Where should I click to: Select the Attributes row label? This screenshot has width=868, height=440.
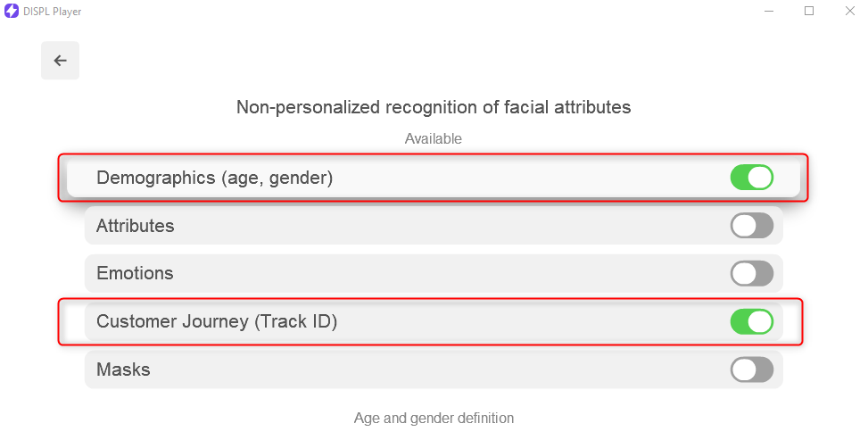tap(135, 226)
